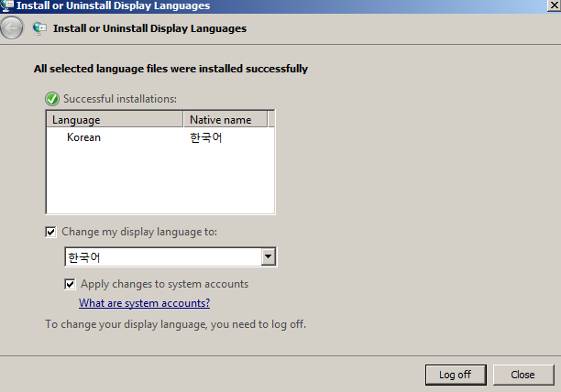Click the installed successfully heading
Screen dimensions: 561x392
click(x=170, y=69)
